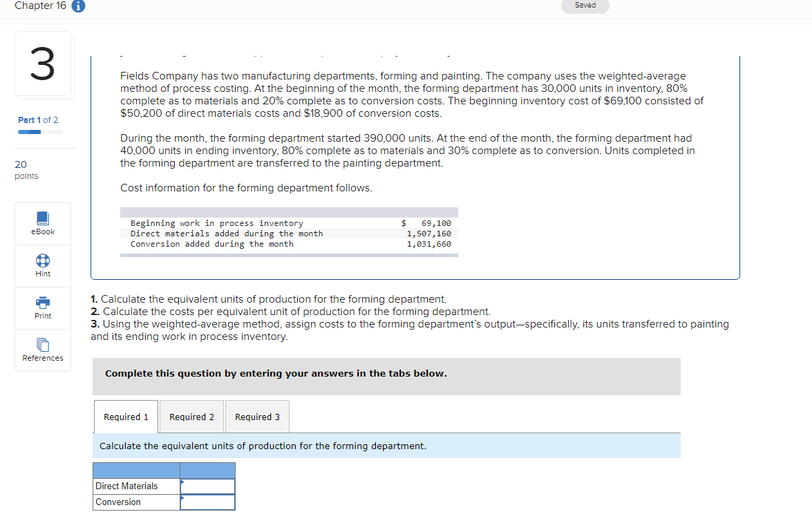Click 'Direct materials added during the month'
The height and width of the screenshot is (512, 812).
click(227, 234)
